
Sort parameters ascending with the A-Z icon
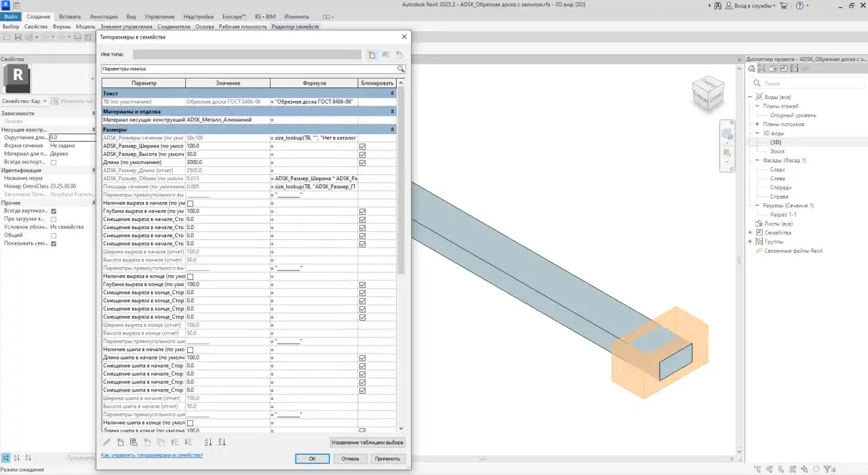tap(209, 442)
